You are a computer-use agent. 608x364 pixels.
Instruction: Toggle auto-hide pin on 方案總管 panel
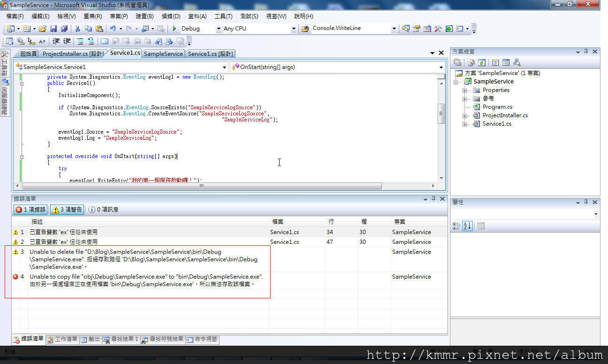click(586, 52)
